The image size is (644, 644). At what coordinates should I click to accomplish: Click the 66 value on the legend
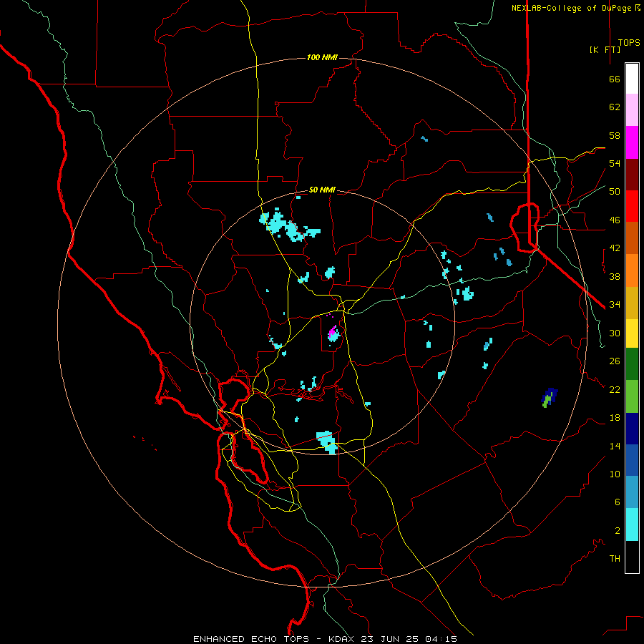pyautogui.click(x=615, y=79)
